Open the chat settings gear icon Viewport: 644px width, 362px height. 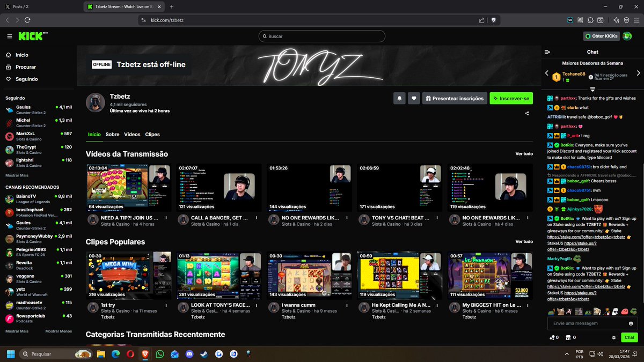click(x=614, y=337)
